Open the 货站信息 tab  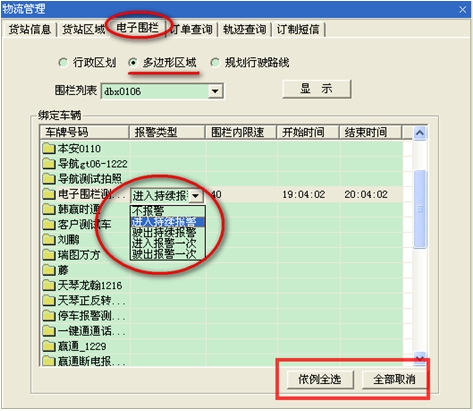coord(30,29)
